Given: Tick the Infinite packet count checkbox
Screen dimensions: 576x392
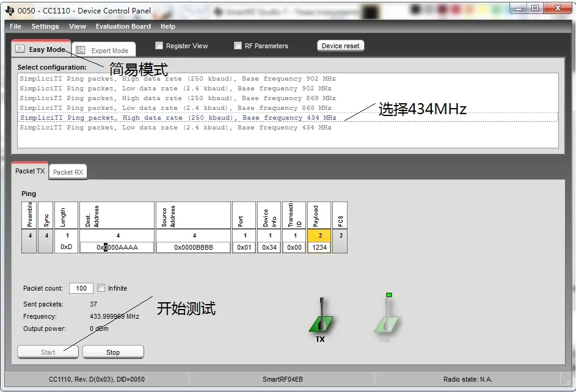Looking at the screenshot, I should point(101,288).
